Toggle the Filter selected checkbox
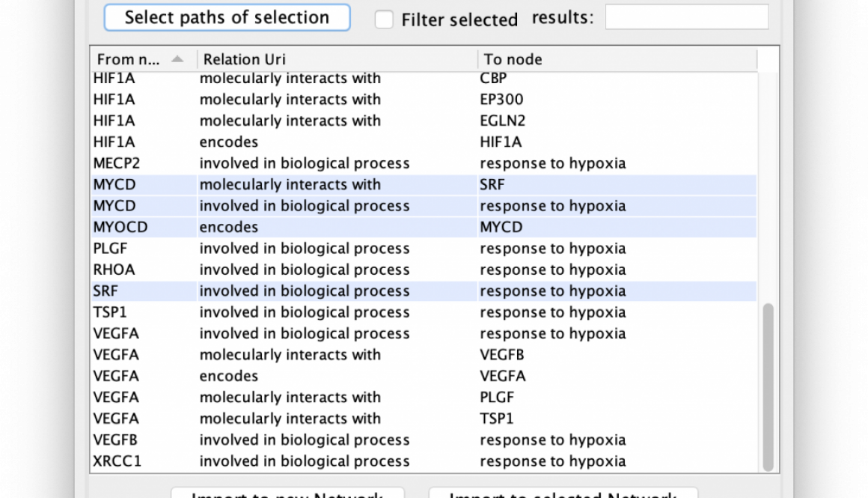868x498 pixels. [x=384, y=19]
